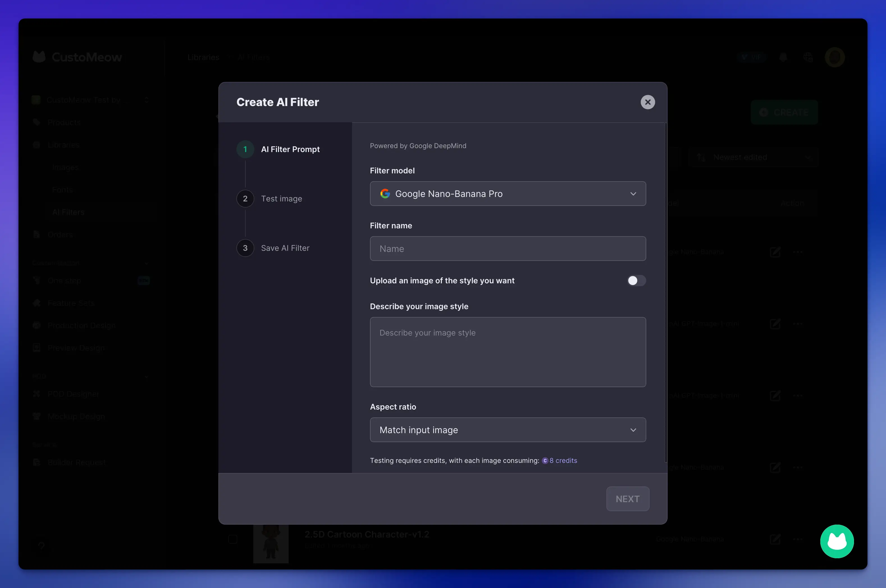
Task: Click step 1 circle in the wizard
Action: point(245,149)
